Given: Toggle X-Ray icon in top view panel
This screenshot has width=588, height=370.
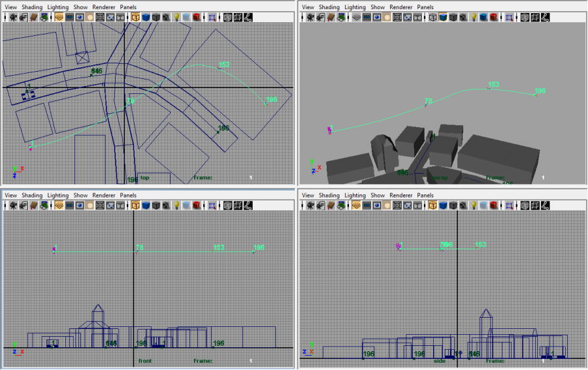Looking at the screenshot, I should coord(227,17).
